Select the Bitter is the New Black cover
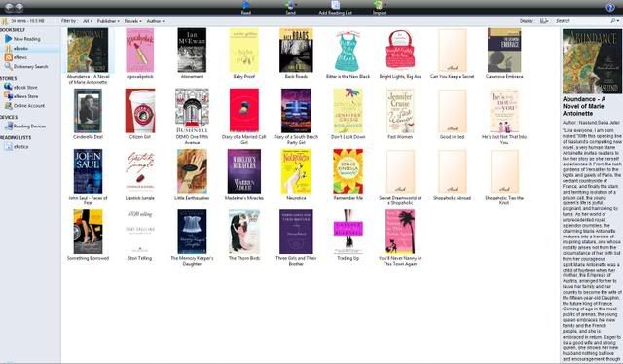623x364 pixels. tap(348, 50)
